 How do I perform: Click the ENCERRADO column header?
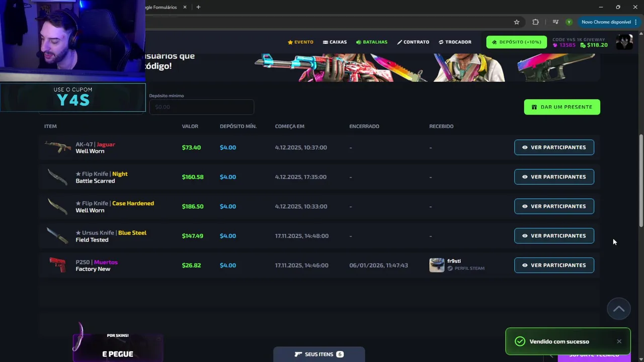pos(364,126)
